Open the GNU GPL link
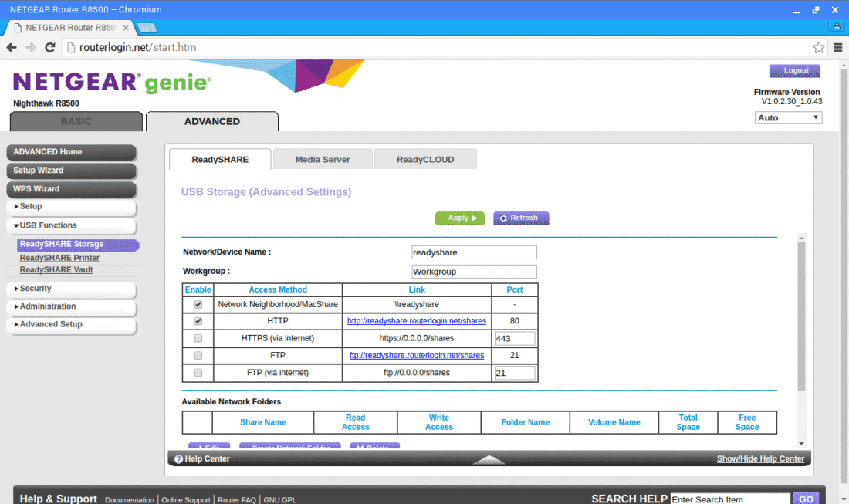Image resolution: width=849 pixels, height=504 pixels. pos(280,499)
